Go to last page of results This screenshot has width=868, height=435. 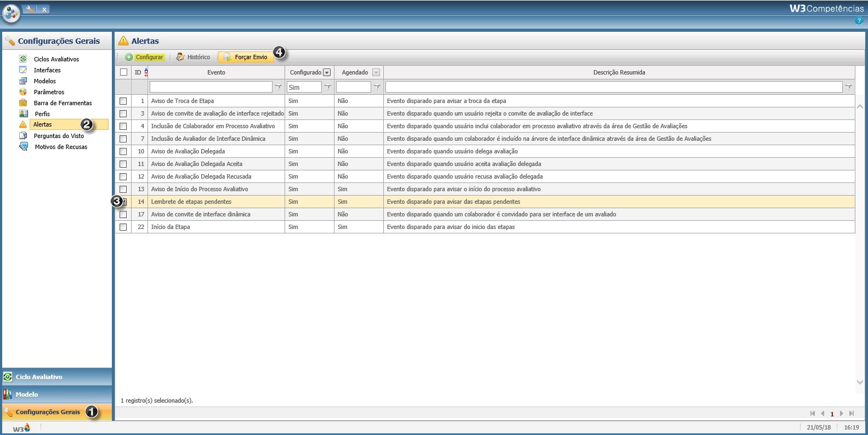click(852, 414)
